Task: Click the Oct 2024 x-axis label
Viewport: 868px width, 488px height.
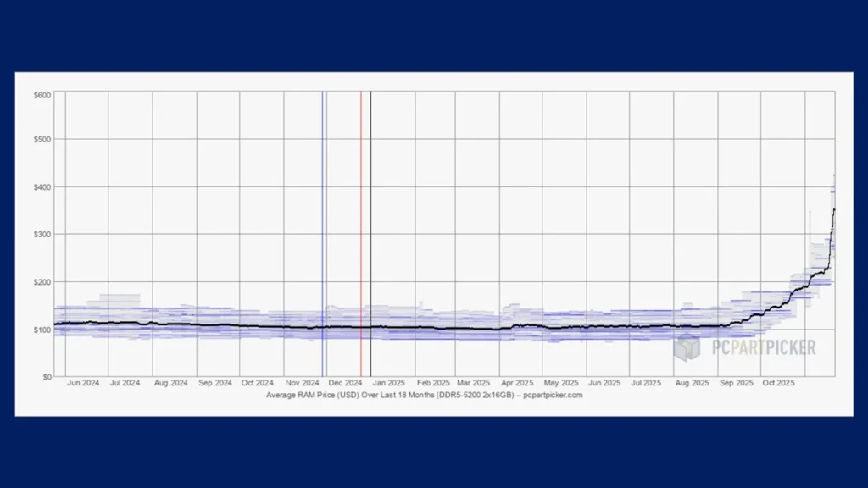Action: tap(258, 384)
